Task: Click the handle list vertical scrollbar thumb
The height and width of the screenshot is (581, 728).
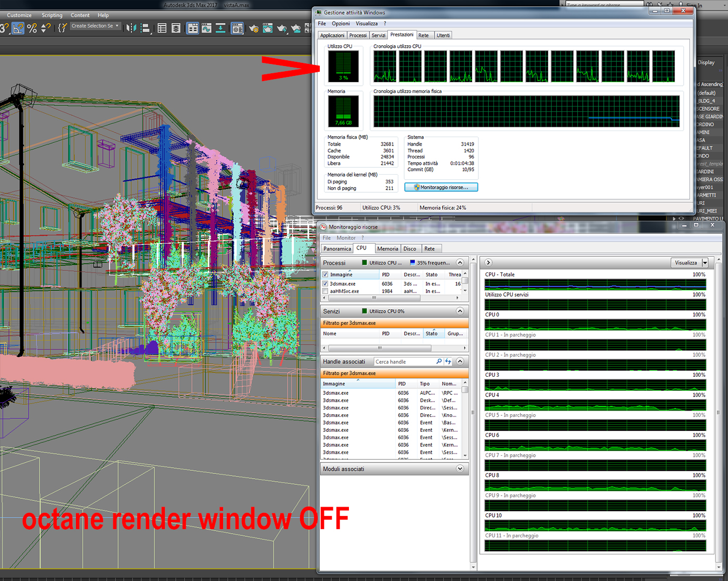Action: [x=465, y=389]
